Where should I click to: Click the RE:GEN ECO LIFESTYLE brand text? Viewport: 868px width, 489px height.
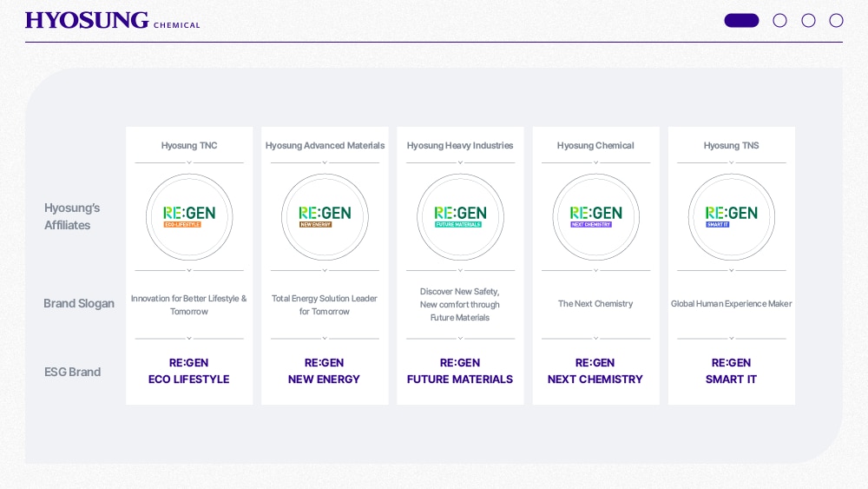[189, 371]
